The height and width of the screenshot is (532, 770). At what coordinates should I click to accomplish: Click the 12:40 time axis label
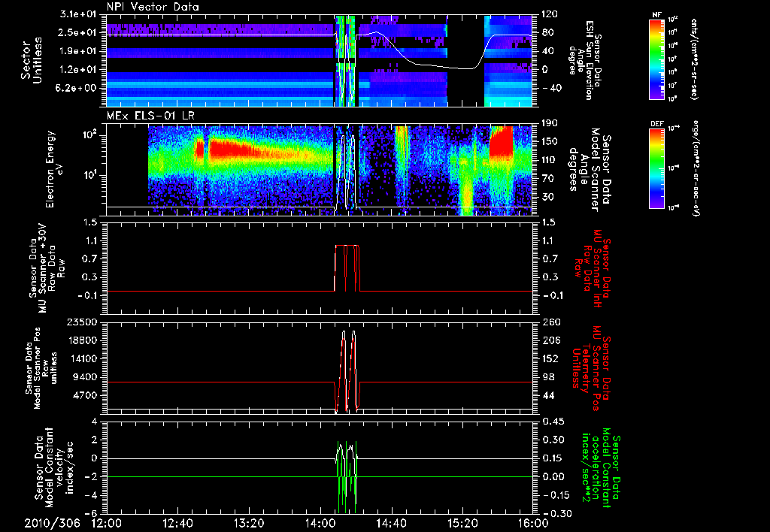(x=177, y=523)
